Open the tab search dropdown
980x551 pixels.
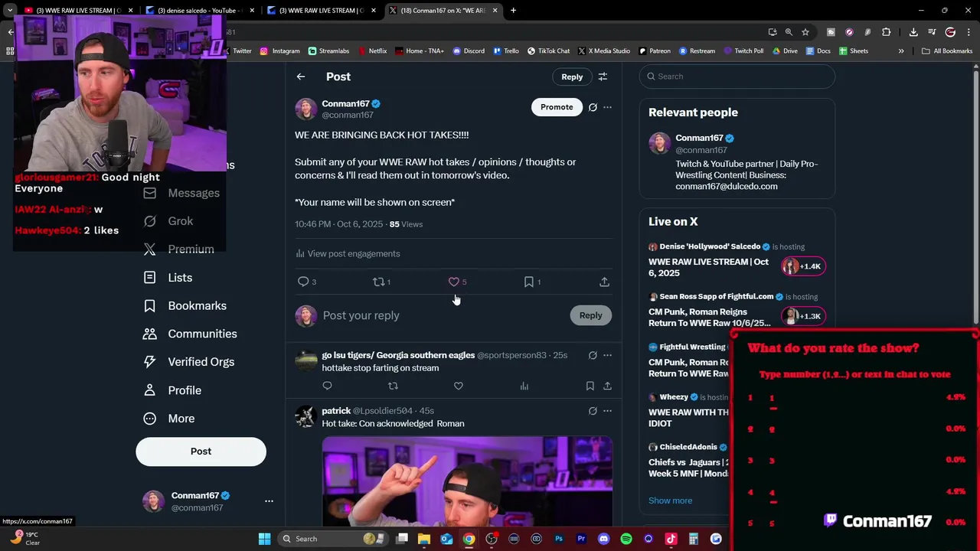(10, 10)
